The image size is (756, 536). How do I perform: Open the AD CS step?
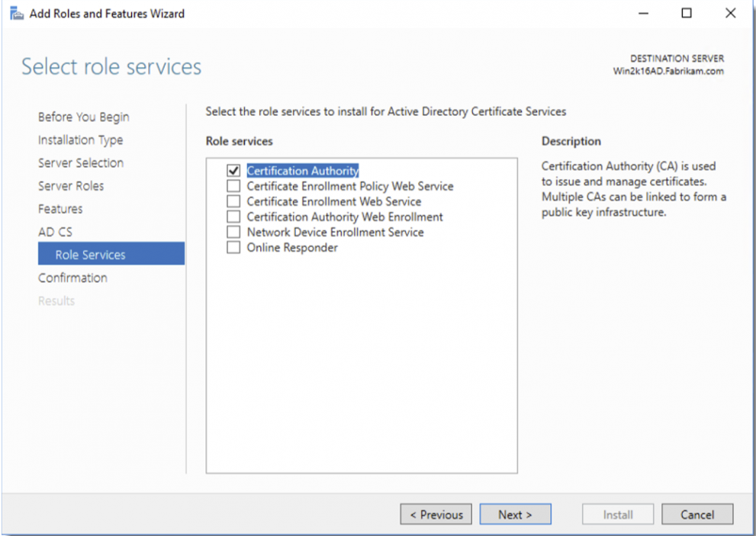coord(55,233)
